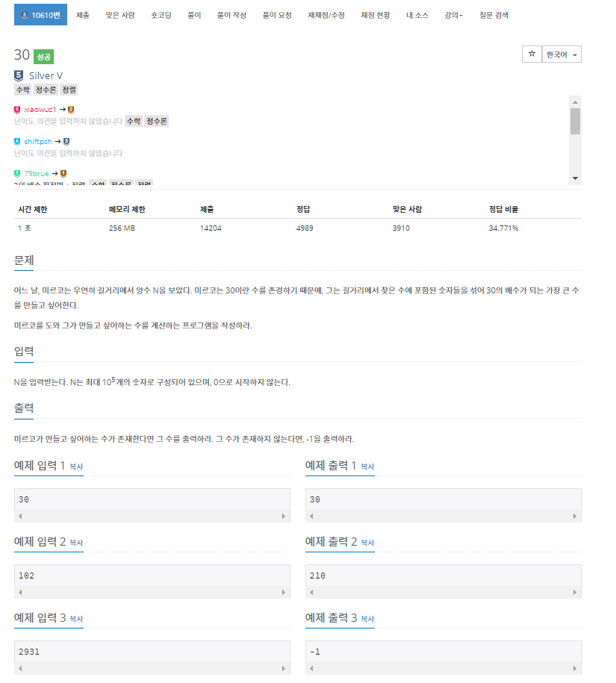This screenshot has height=683, width=616.
Task: Expand the 강의 dropdown menu
Action: pyautogui.click(x=453, y=15)
